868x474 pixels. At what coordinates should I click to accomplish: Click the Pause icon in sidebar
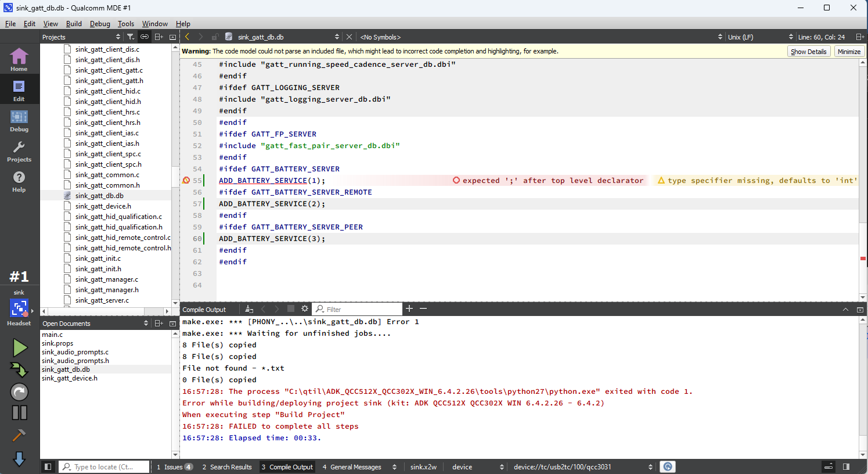point(19,413)
